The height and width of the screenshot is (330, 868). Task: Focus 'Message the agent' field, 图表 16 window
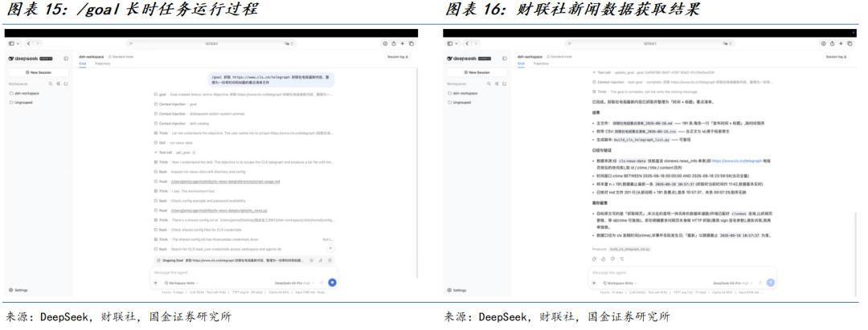click(682, 272)
